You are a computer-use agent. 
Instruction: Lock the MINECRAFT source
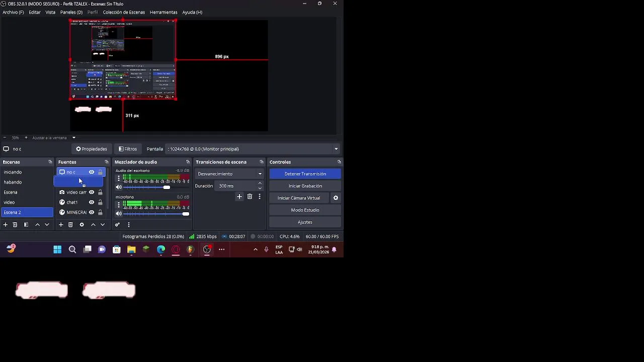tap(100, 212)
